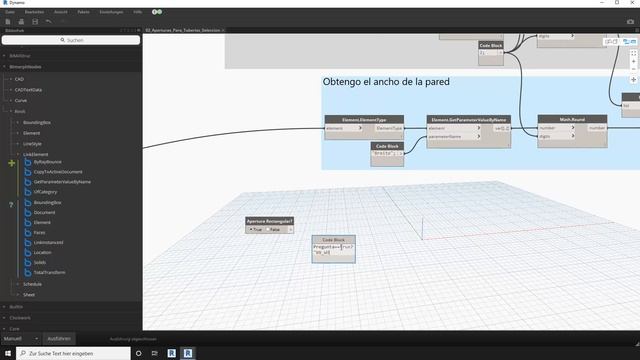Click the Document node icon in library
Viewport: 640px width, 360px height.
[x=28, y=213]
